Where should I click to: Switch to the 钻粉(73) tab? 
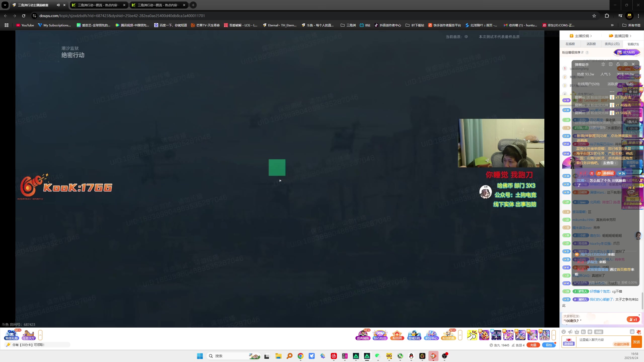click(x=633, y=44)
